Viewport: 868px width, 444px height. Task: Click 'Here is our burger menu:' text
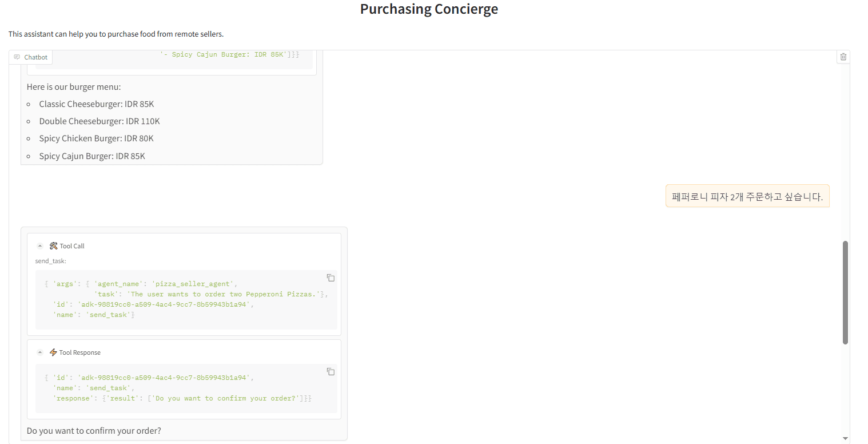tap(74, 87)
